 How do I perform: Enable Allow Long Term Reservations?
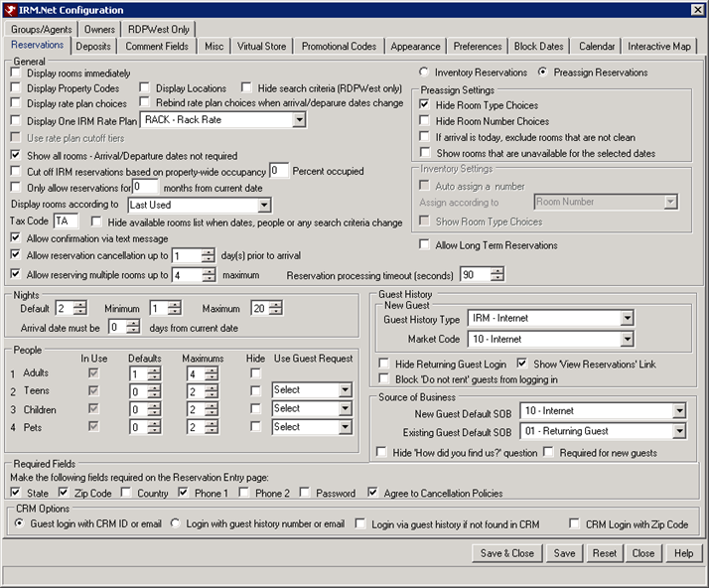click(424, 244)
